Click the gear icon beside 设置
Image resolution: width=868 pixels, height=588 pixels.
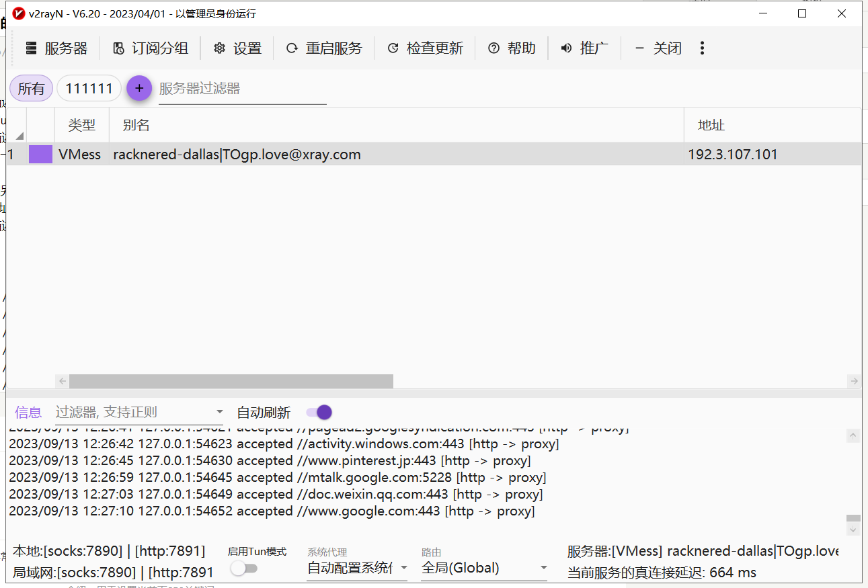pyautogui.click(x=219, y=48)
